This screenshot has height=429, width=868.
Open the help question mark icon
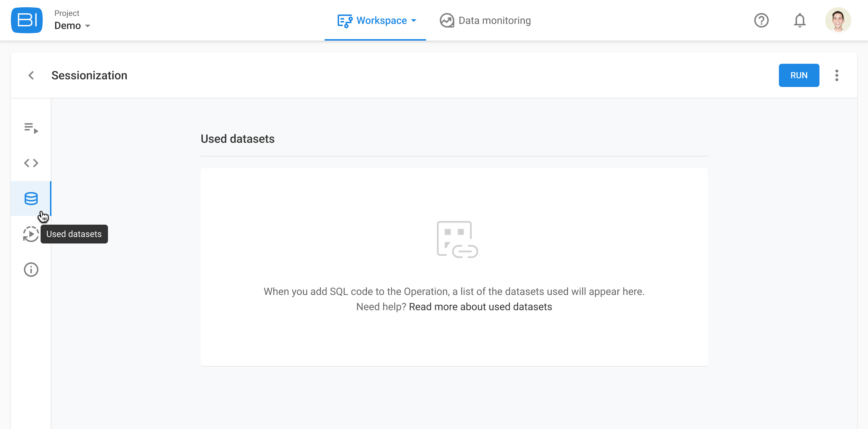(x=761, y=20)
